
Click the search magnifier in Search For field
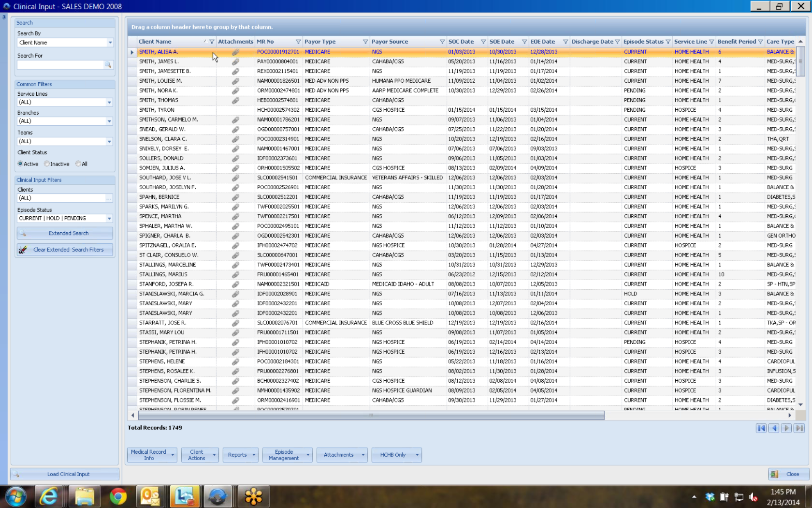click(108, 65)
